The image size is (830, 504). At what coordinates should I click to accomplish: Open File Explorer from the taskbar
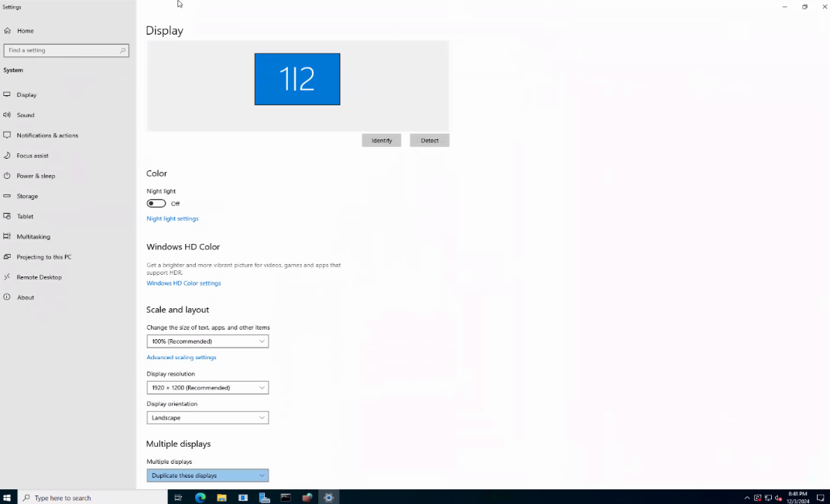point(221,498)
